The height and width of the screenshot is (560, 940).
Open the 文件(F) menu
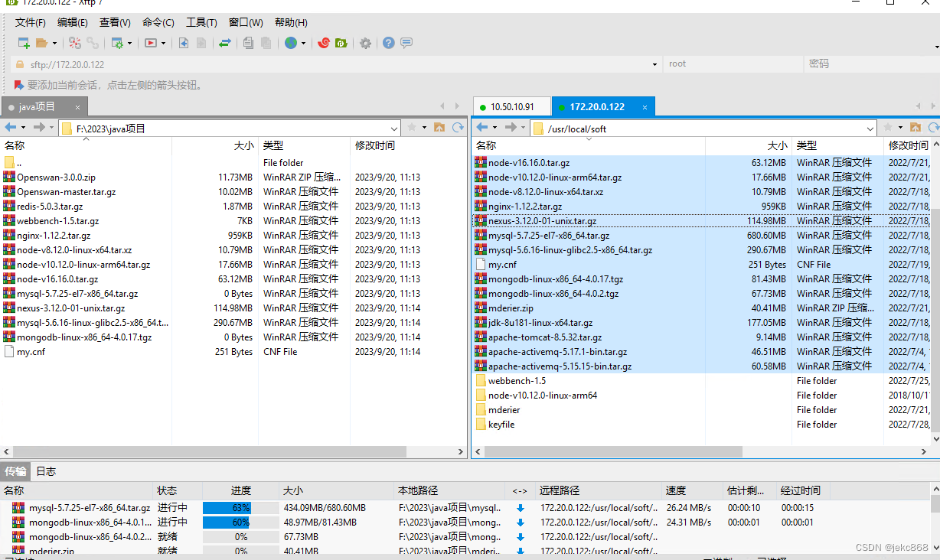point(31,23)
